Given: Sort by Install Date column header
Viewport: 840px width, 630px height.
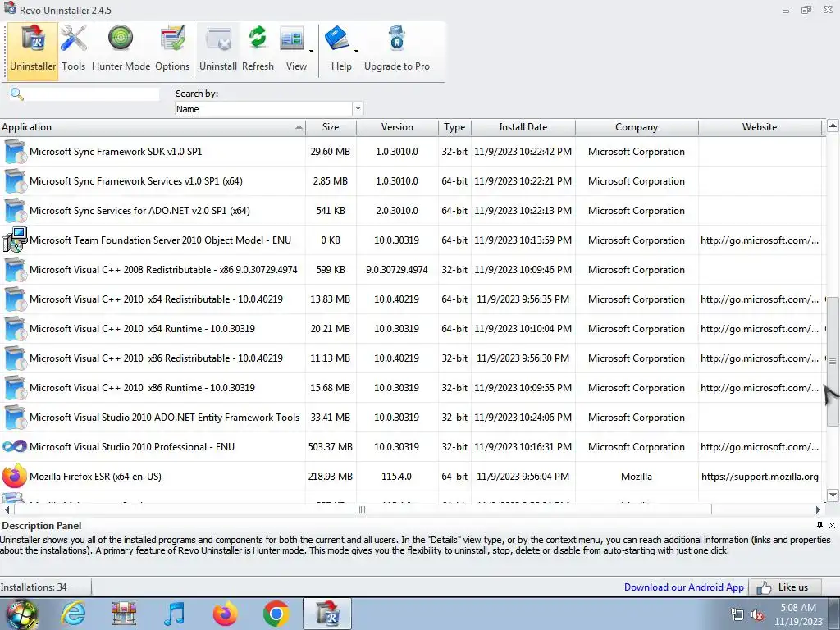Looking at the screenshot, I should coord(523,127).
